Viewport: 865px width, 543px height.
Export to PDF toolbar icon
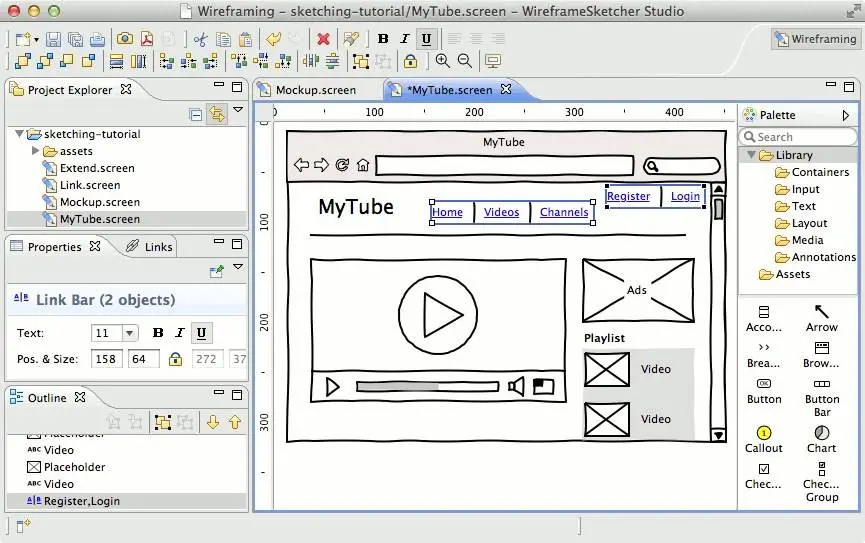147,39
